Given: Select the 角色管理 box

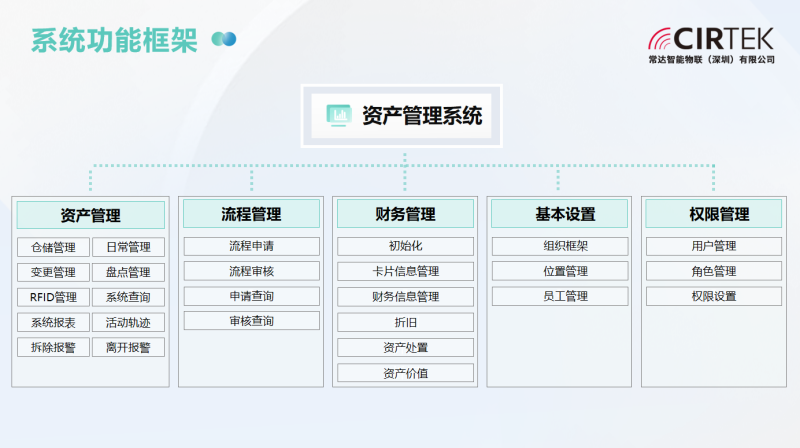Looking at the screenshot, I should click(713, 271).
